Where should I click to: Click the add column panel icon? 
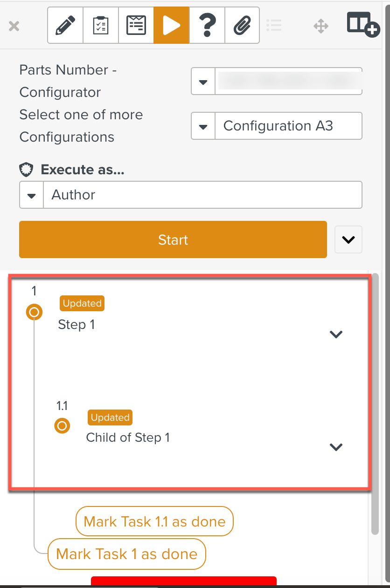point(363,25)
